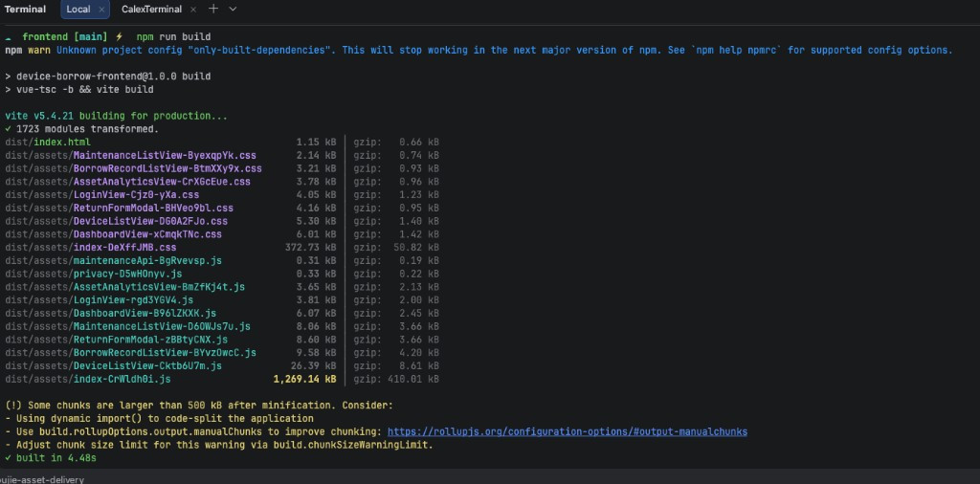980x484 pixels.
Task: Click BorrowRecordListView-BYvzOwcC.js file name
Action: click(x=165, y=353)
